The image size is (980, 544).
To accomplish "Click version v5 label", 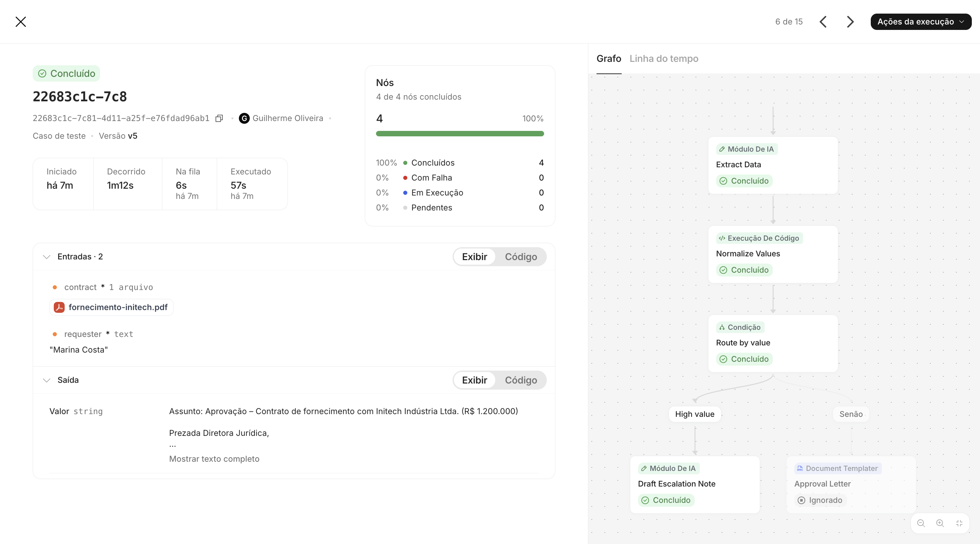I will click(x=132, y=136).
